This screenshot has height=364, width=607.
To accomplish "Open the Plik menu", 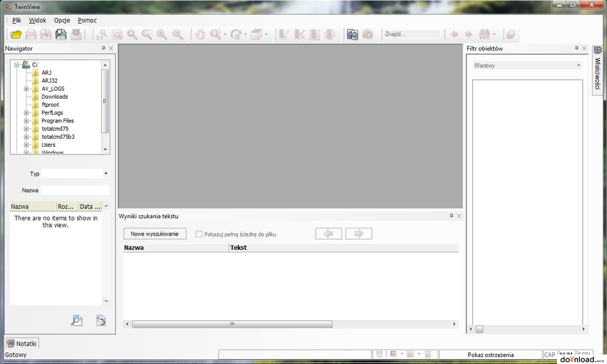I will point(17,20).
